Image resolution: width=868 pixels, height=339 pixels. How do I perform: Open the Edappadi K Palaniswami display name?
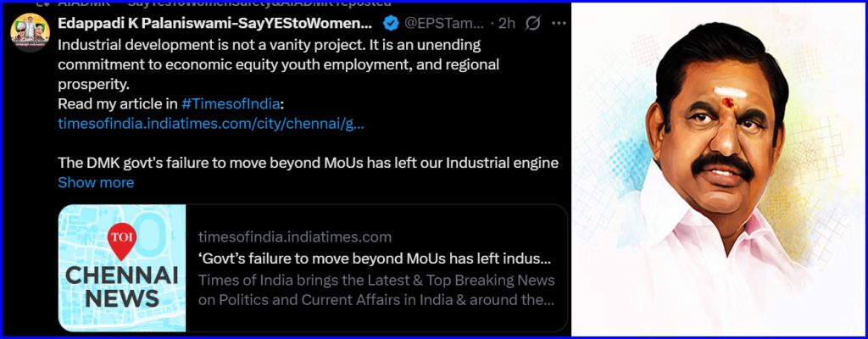[x=214, y=23]
